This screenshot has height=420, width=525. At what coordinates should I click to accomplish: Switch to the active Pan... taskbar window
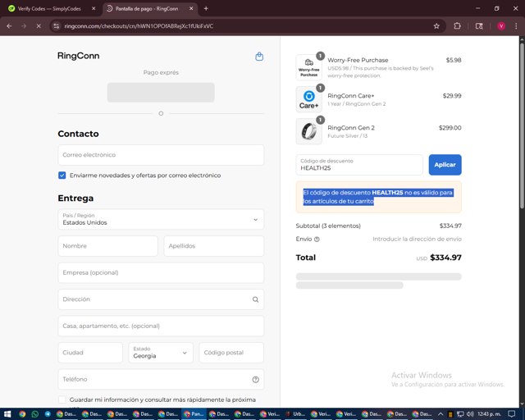[x=194, y=414]
